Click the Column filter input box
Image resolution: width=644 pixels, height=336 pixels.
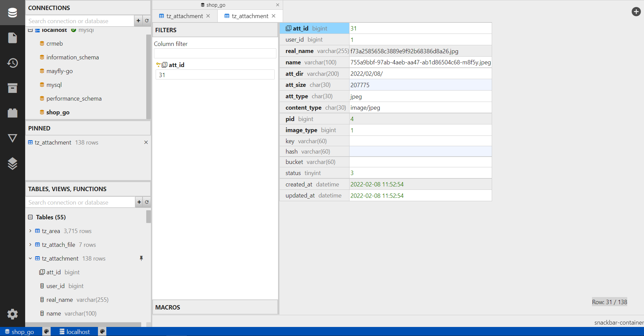click(x=215, y=53)
